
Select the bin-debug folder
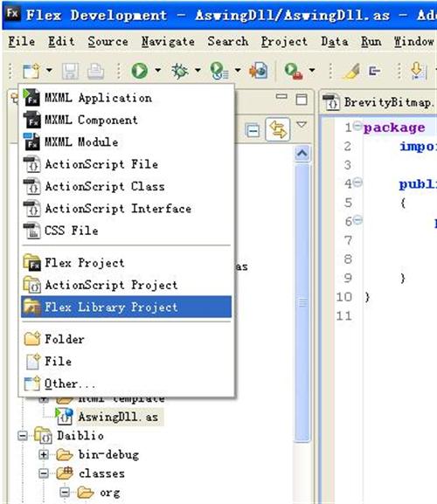(108, 454)
